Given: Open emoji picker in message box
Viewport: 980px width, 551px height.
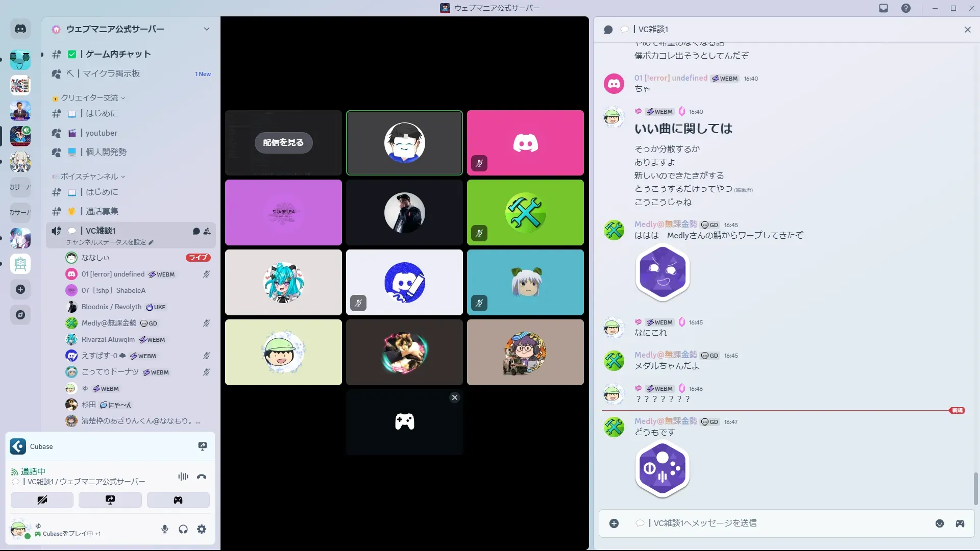Looking at the screenshot, I should (939, 523).
